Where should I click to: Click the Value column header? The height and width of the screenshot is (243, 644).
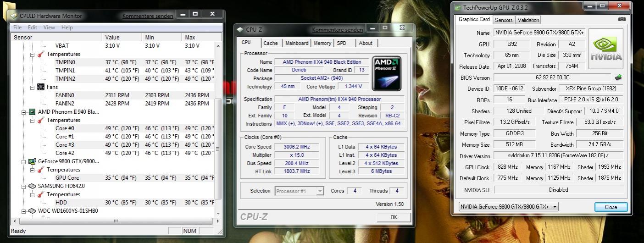122,37
